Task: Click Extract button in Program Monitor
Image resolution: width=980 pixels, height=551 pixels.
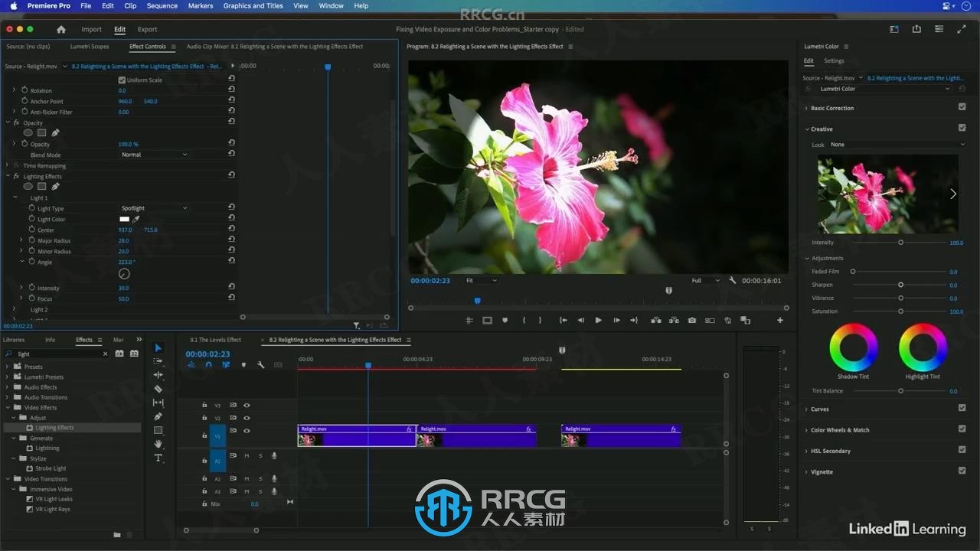Action: tap(674, 321)
